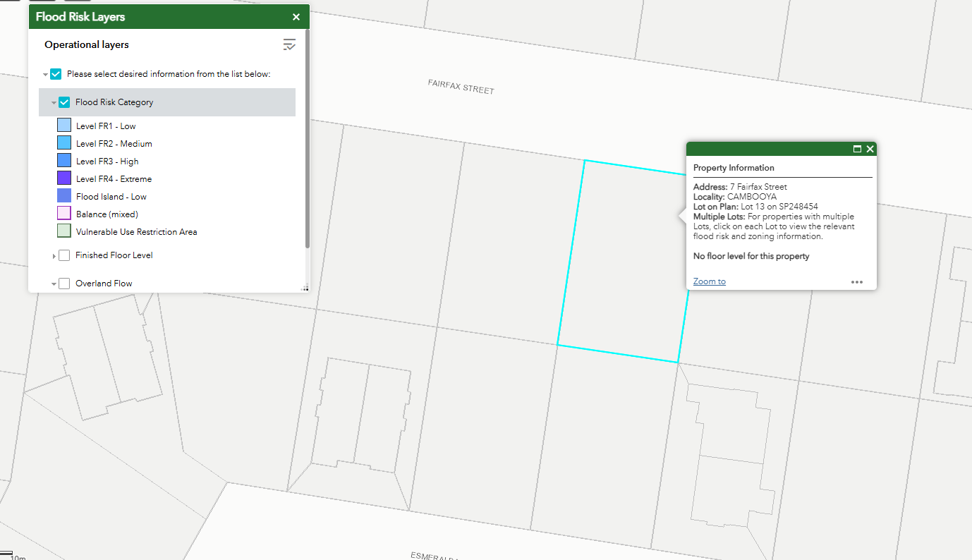Expand the Finished Floor Level layer
Viewport: 972px width, 560px height.
pyautogui.click(x=54, y=256)
